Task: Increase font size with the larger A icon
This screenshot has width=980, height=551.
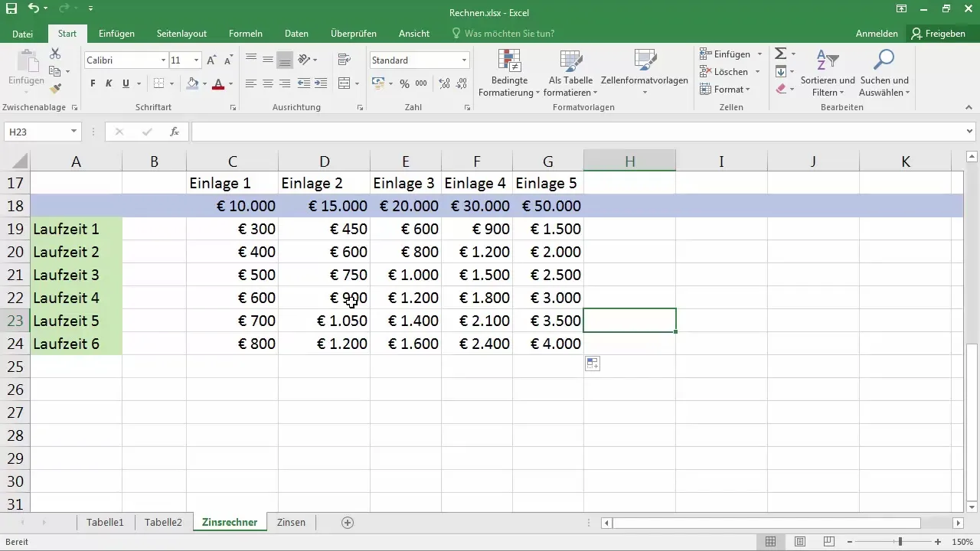Action: tap(211, 60)
